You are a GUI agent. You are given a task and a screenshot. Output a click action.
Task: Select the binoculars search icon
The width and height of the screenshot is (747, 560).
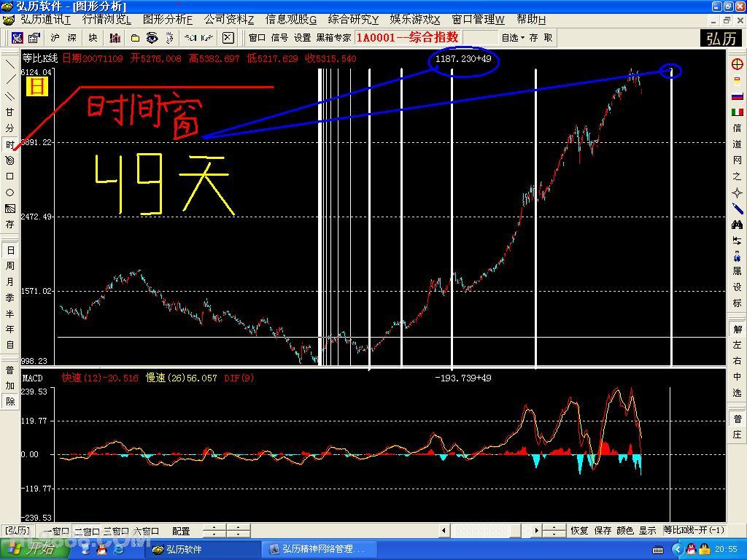738,225
